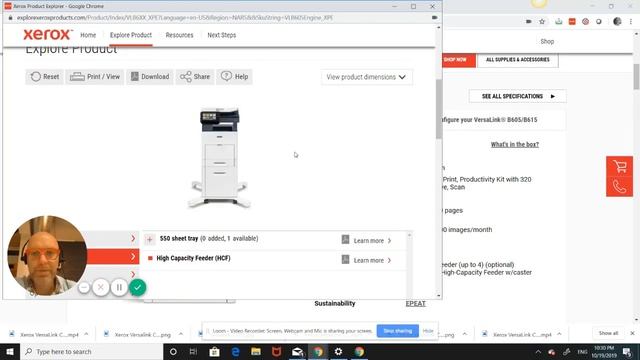Click front window vertical scrollbar thumb
The width and height of the screenshot is (640, 360).
pyautogui.click(x=439, y=109)
